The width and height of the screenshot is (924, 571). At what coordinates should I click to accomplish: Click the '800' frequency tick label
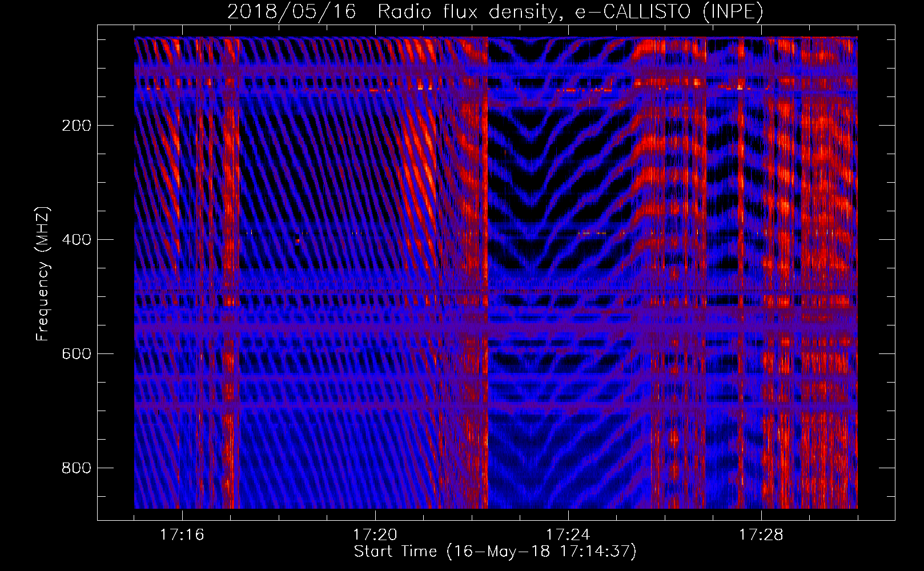76,468
